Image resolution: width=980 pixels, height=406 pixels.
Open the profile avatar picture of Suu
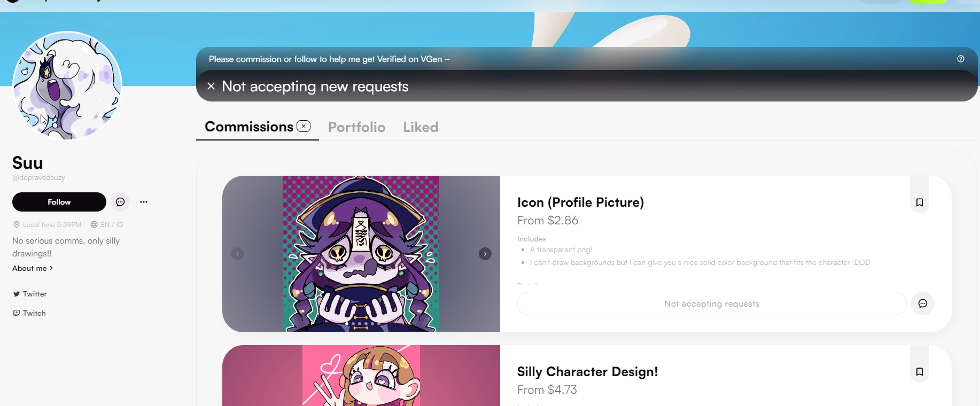67,85
